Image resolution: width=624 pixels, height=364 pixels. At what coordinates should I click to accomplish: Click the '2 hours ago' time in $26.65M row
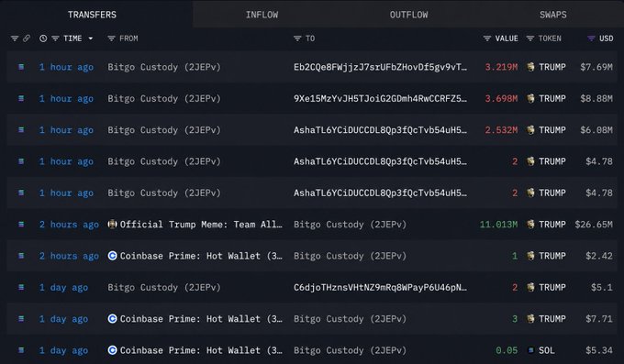coord(69,225)
